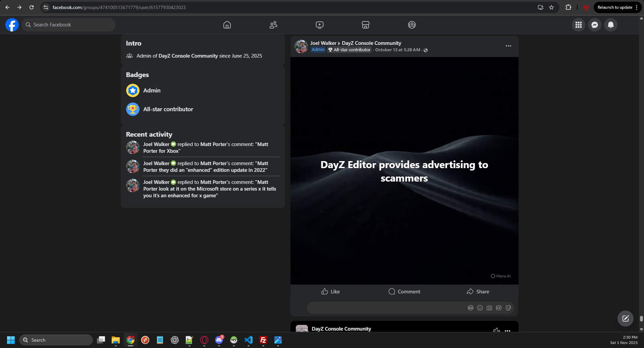Screen dimensions: 644x348
Task: Open Visual Studio Code from the taskbar
Action: click(249, 340)
